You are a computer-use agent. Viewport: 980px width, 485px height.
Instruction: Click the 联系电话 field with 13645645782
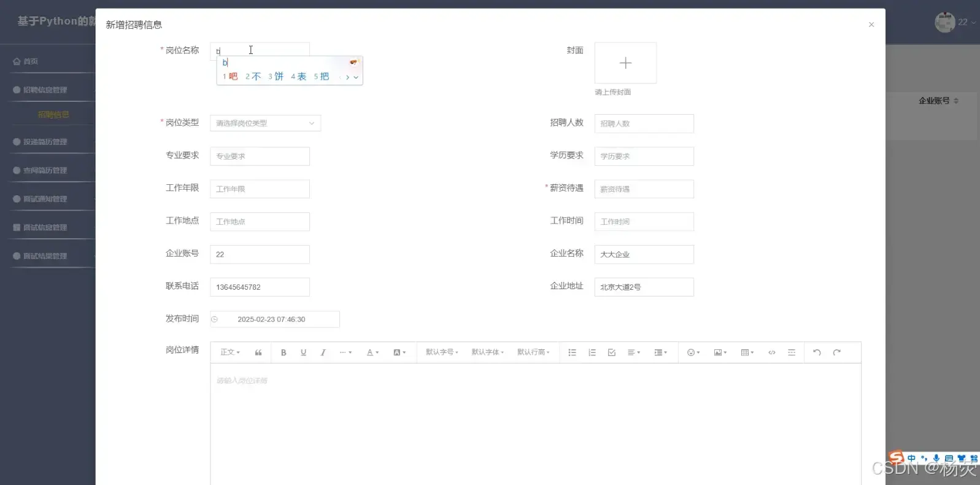pyautogui.click(x=260, y=287)
